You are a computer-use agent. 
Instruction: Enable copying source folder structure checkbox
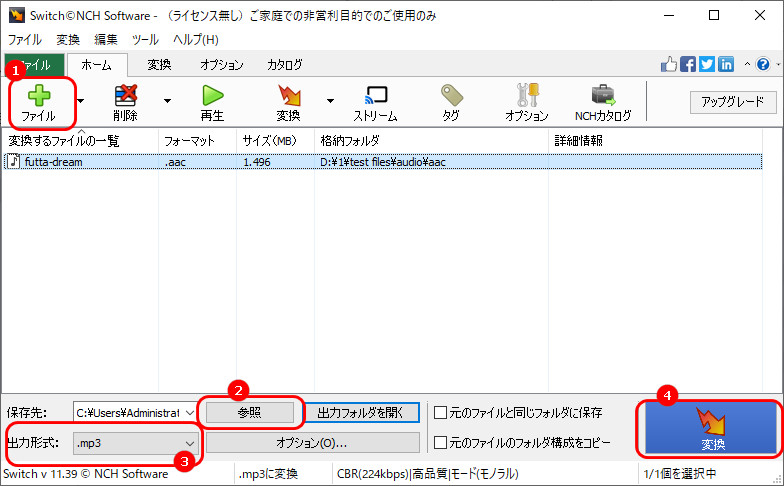(x=440, y=442)
